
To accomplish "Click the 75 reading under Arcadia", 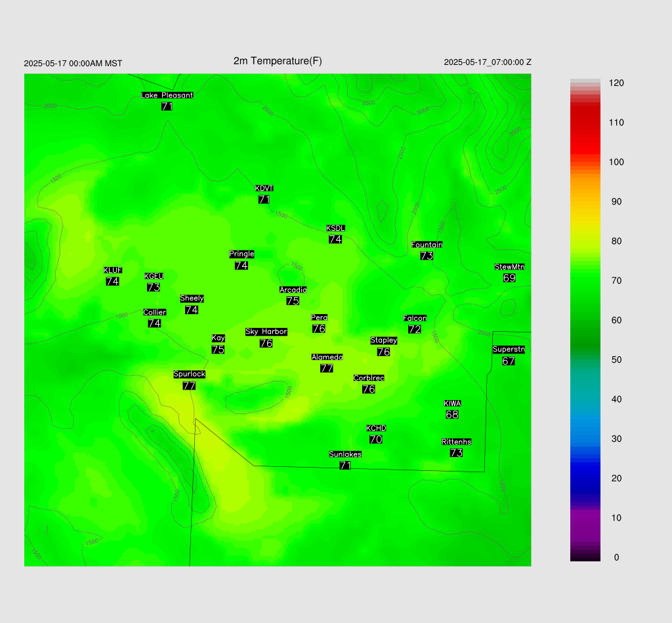I will (x=293, y=301).
